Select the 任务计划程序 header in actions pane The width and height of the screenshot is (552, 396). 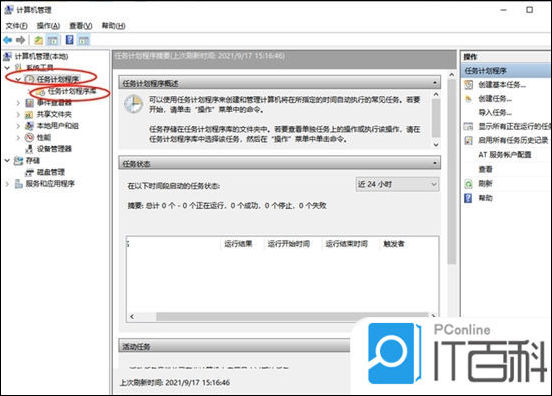tap(506, 70)
